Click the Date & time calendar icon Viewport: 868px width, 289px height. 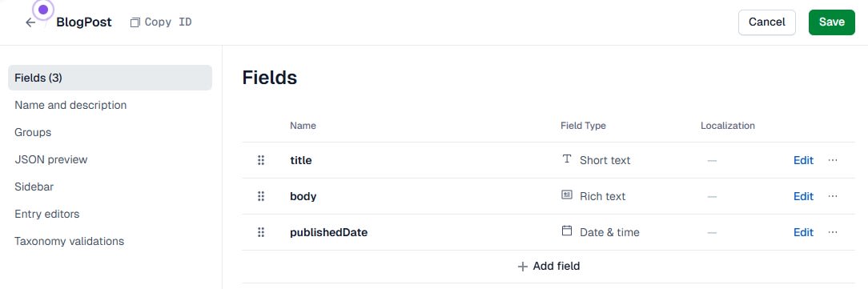pyautogui.click(x=566, y=231)
